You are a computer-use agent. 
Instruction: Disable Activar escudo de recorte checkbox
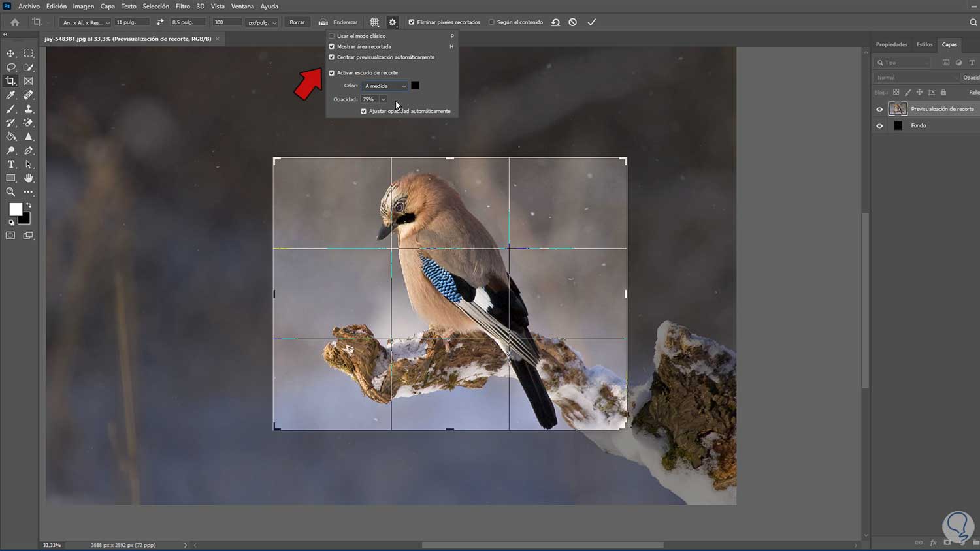(x=332, y=73)
